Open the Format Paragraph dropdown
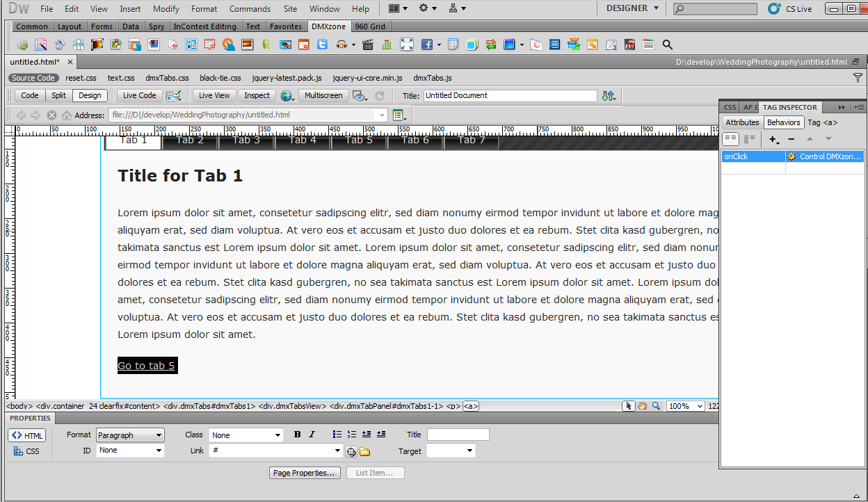Viewport: 868px width, 502px height. pyautogui.click(x=130, y=435)
